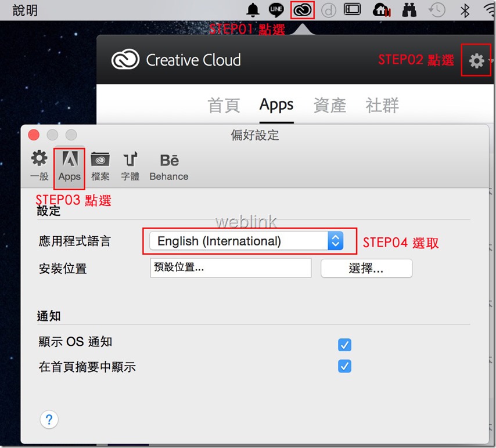Click the 顯示 OS 通知 label text
This screenshot has width=496, height=448.
(76, 342)
